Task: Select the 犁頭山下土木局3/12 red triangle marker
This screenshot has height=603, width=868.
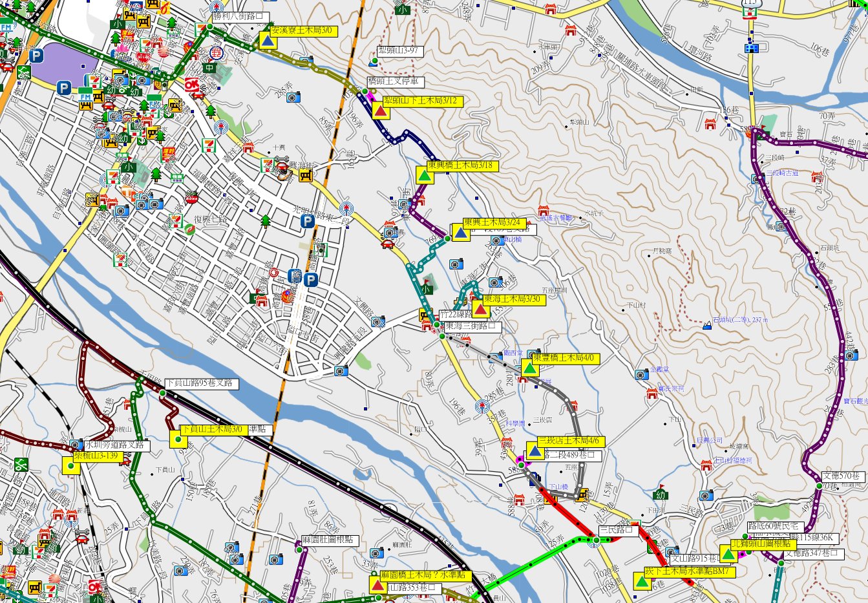Action: (x=381, y=111)
